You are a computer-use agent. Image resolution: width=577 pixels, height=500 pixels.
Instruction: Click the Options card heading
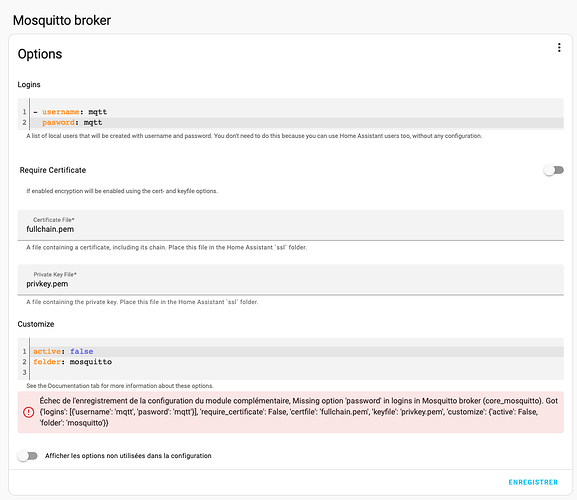[40, 54]
